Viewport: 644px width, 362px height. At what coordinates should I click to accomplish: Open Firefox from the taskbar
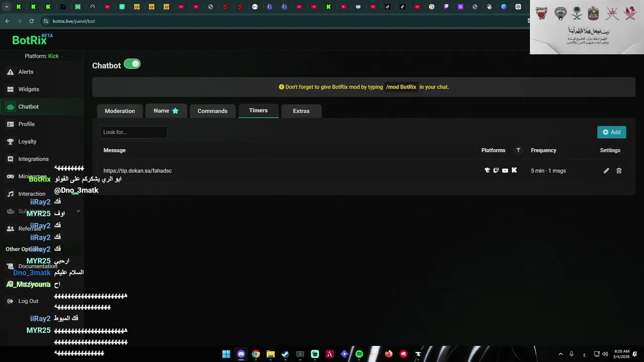pos(388,354)
